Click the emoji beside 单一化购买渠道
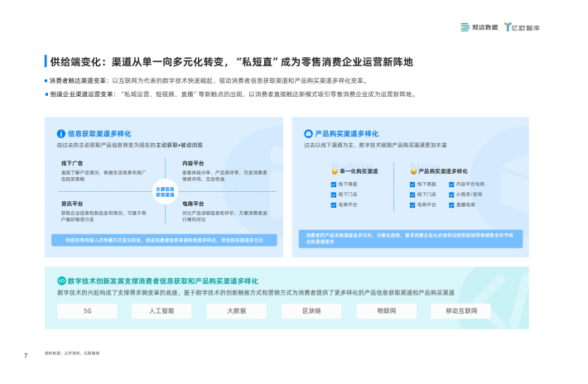This screenshot has width=588, height=384. pyautogui.click(x=335, y=171)
